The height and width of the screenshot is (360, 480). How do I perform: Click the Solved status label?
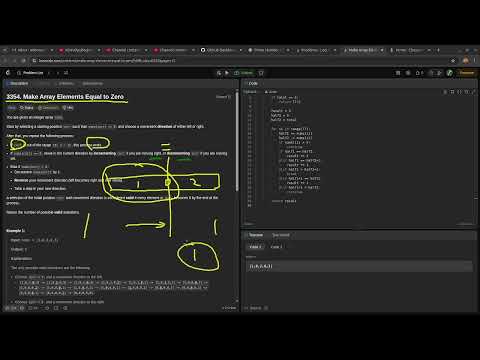[x=223, y=97]
